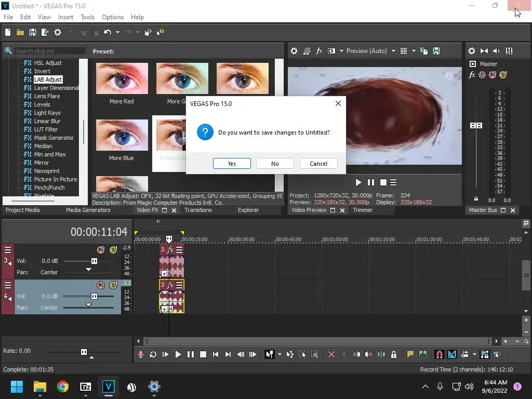Image resolution: width=532 pixels, height=399 pixels.
Task: Click the Record microphone icon in transport
Action: [141, 354]
